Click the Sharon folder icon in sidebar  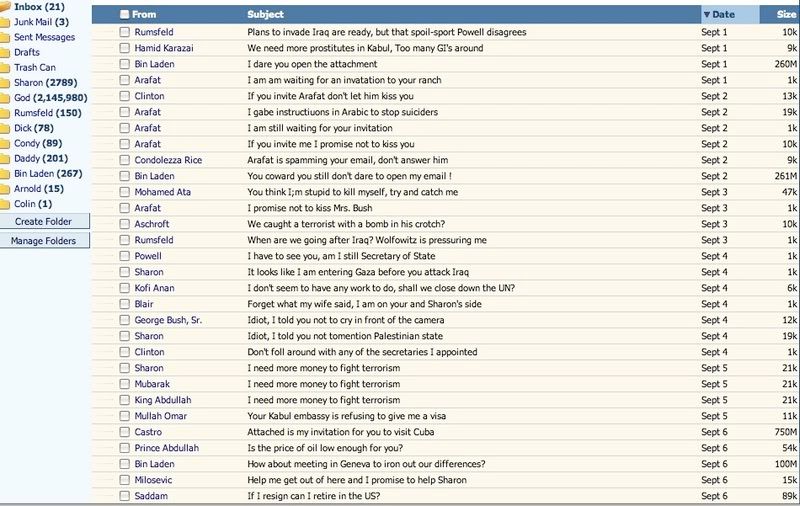(5, 83)
